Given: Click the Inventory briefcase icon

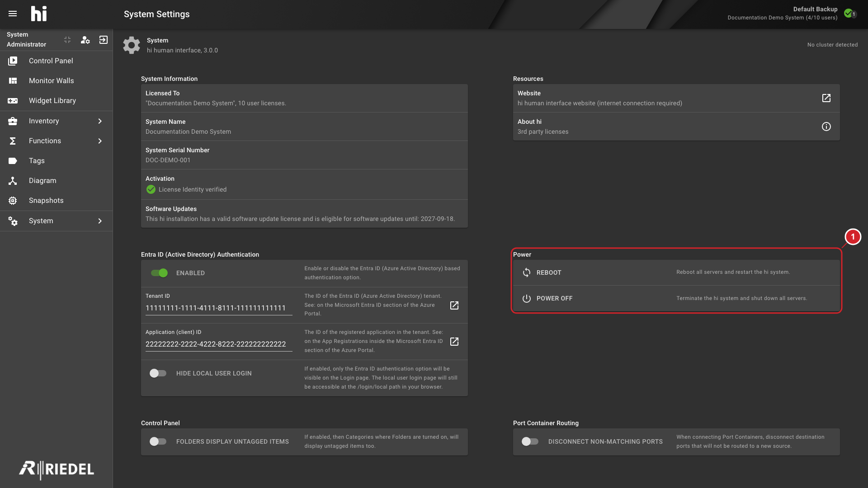Looking at the screenshot, I should (13, 121).
